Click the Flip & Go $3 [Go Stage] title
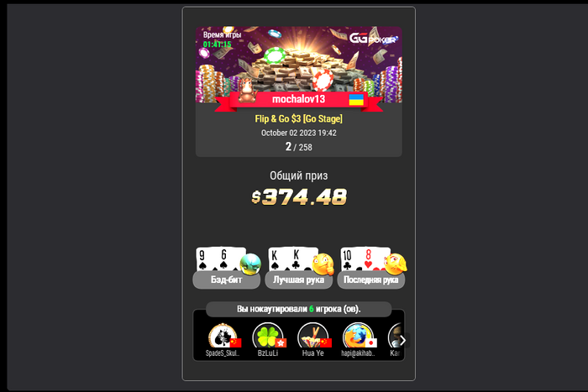The width and height of the screenshot is (588, 392). [x=299, y=119]
